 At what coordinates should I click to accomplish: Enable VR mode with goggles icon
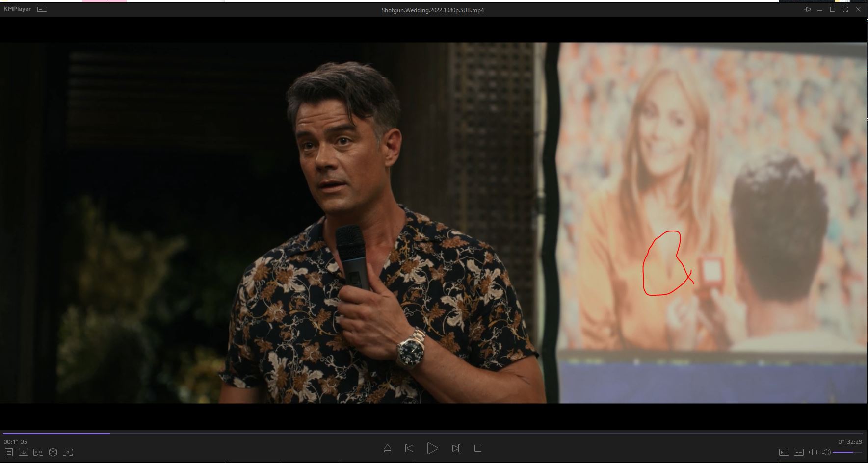tap(38, 452)
